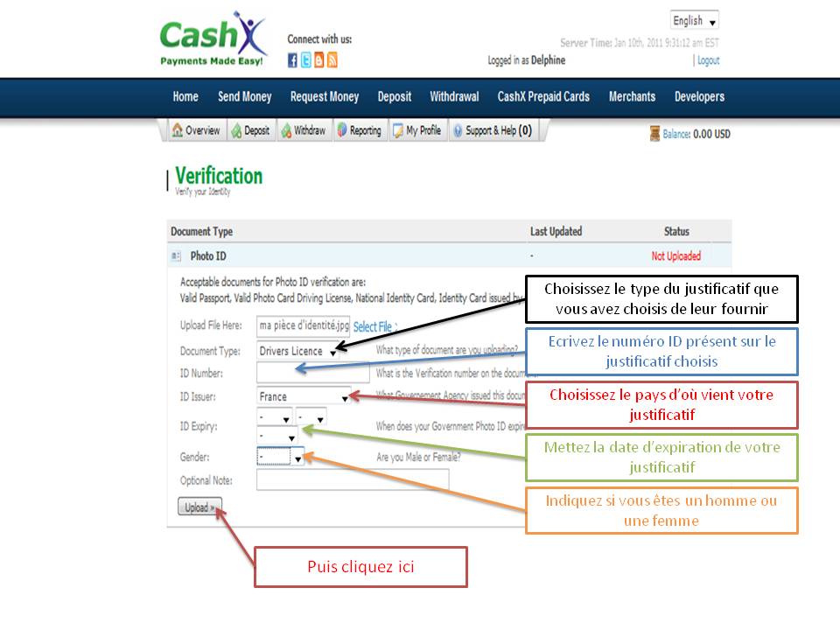This screenshot has width=840, height=630.
Task: Switch to the Overview tab
Action: tap(195, 130)
